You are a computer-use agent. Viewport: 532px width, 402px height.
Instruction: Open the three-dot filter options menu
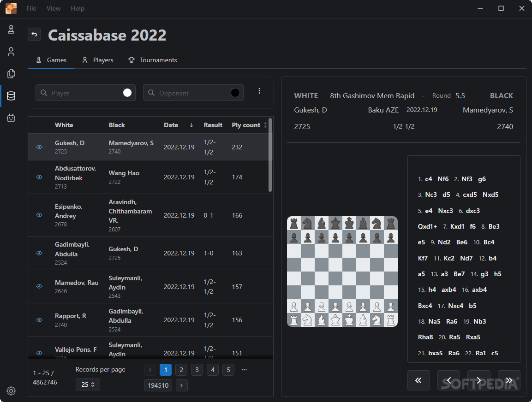click(259, 91)
